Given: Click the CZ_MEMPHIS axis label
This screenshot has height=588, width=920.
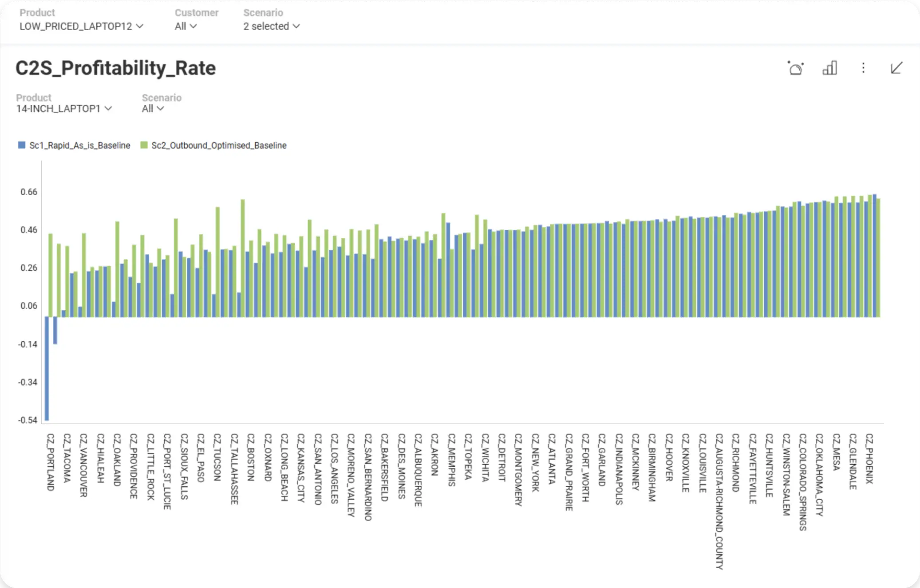Looking at the screenshot, I should click(451, 460).
